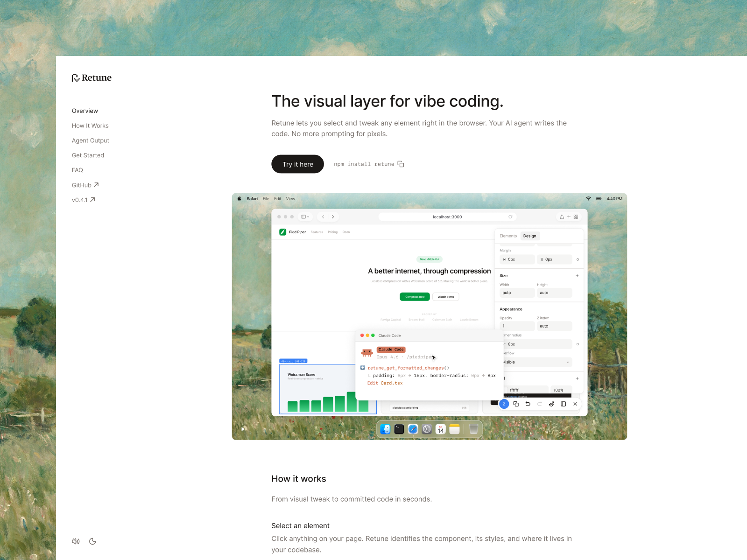Click the npm install retune command text
Image resolution: width=747 pixels, height=560 pixels.
364,164
